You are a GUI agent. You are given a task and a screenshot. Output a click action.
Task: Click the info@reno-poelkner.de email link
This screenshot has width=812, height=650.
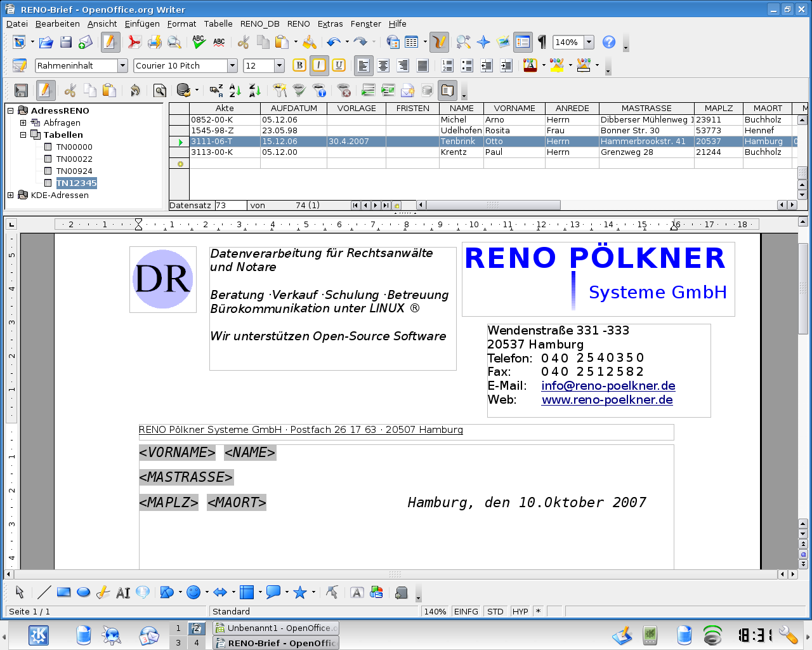point(608,386)
